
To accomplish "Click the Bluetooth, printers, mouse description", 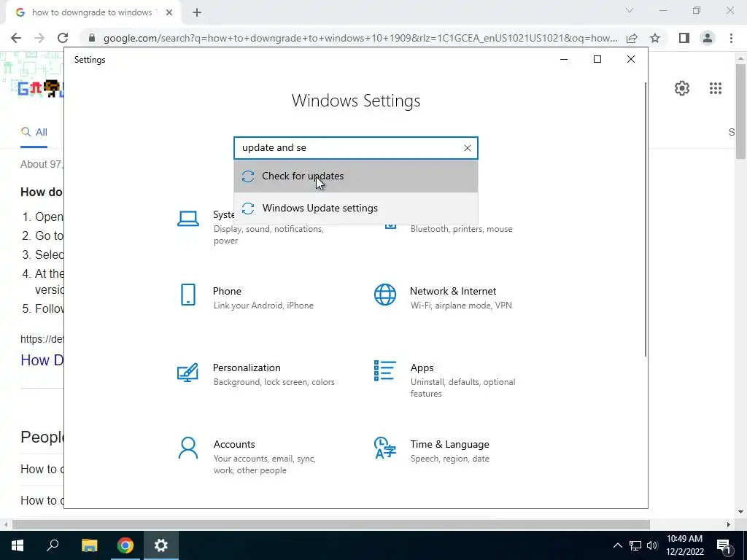I will 461,229.
